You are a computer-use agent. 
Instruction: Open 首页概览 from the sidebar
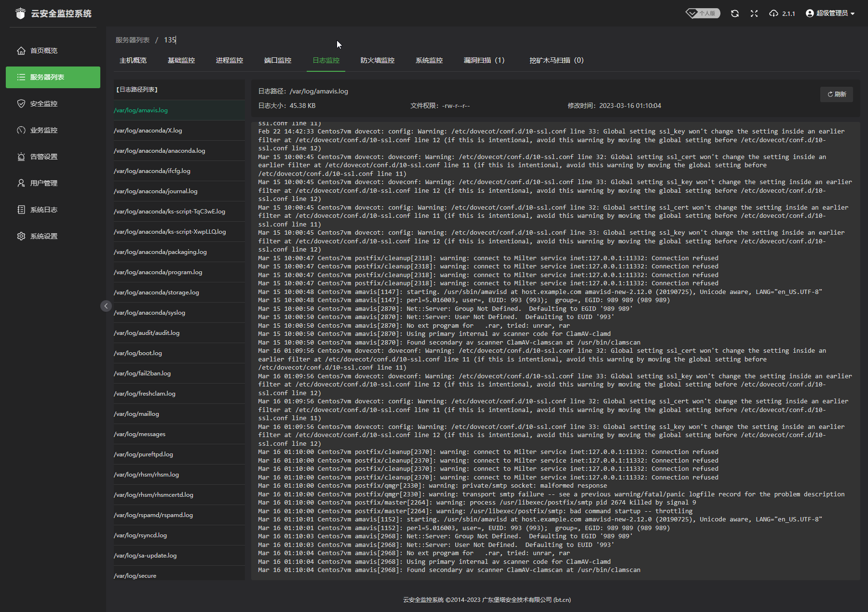click(x=43, y=51)
